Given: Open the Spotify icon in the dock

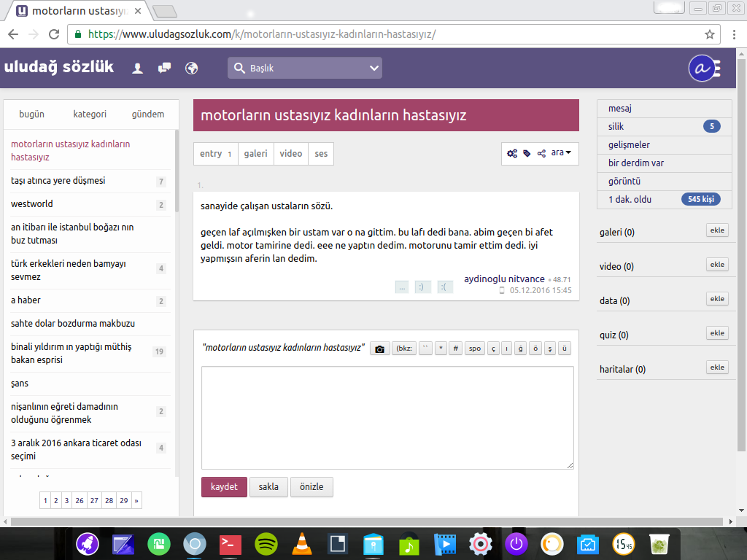Looking at the screenshot, I should pyautogui.click(x=266, y=544).
